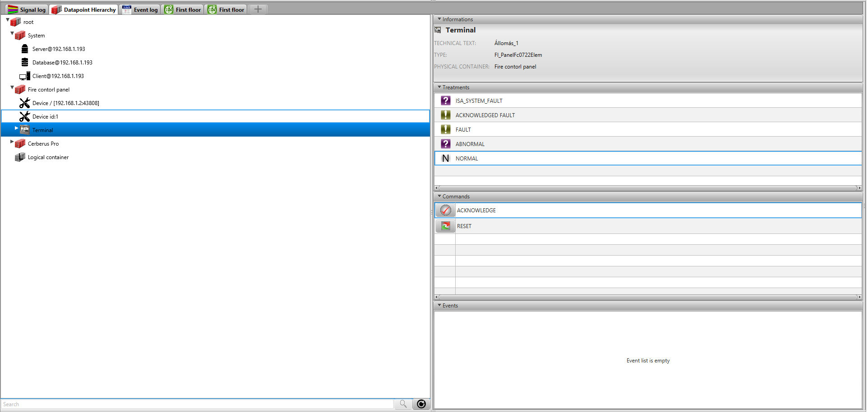
Task: Click the RESET command icon
Action: click(x=445, y=226)
